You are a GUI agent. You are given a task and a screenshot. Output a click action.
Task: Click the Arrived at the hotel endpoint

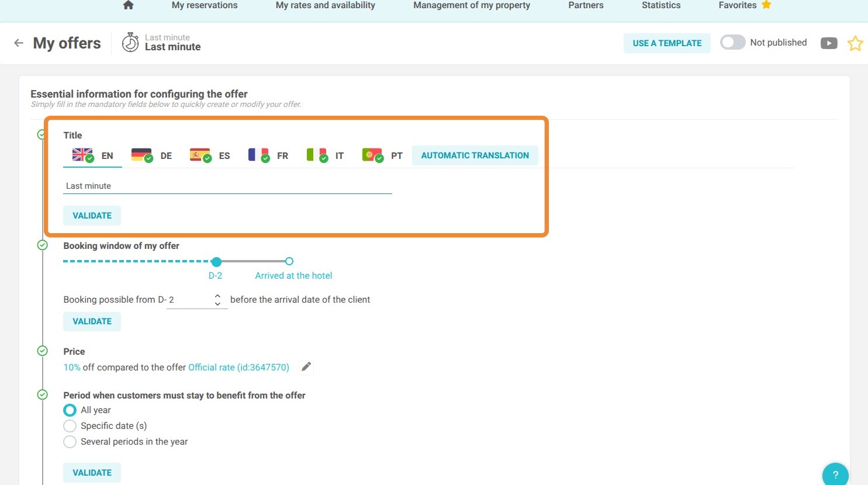point(289,261)
